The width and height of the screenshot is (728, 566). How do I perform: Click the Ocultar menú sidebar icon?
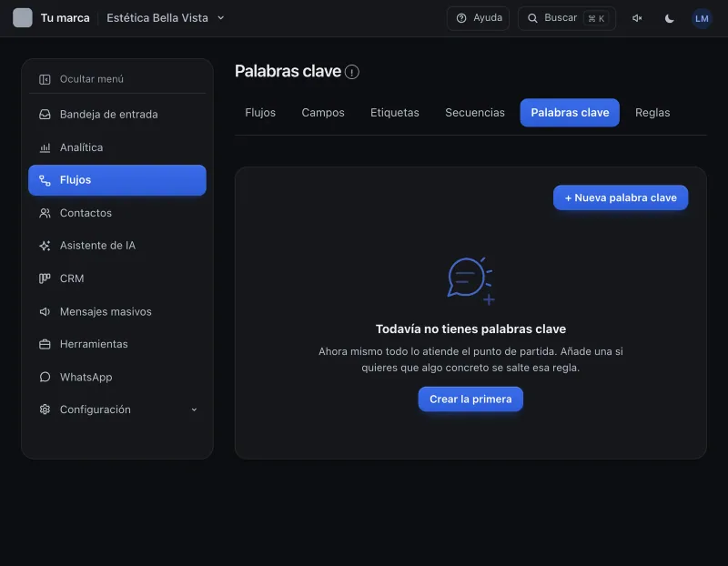click(x=45, y=79)
